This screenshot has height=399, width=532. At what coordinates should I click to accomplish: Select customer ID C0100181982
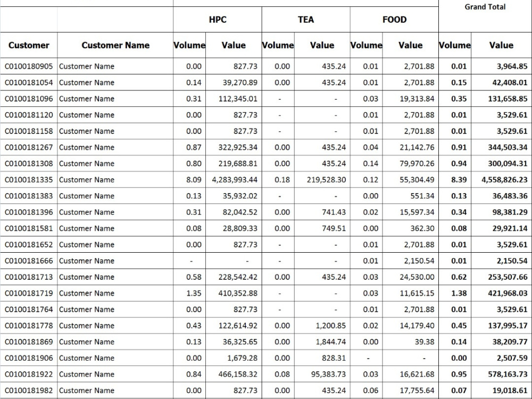click(x=29, y=391)
